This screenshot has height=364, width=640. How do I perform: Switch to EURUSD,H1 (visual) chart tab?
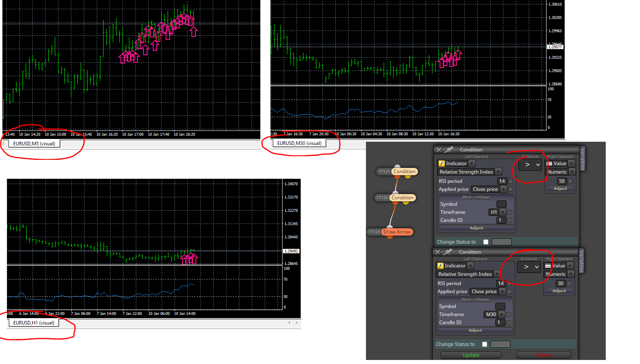coord(33,323)
